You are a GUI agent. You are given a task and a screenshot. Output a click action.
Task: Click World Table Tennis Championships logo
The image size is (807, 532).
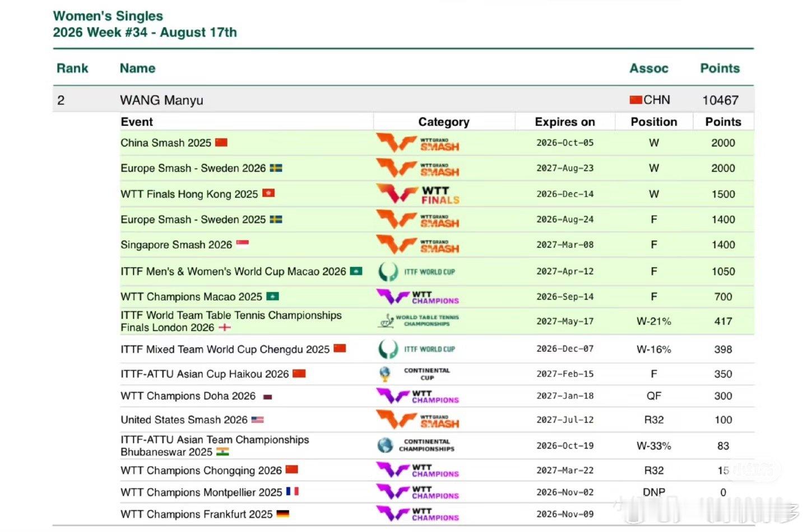419,320
